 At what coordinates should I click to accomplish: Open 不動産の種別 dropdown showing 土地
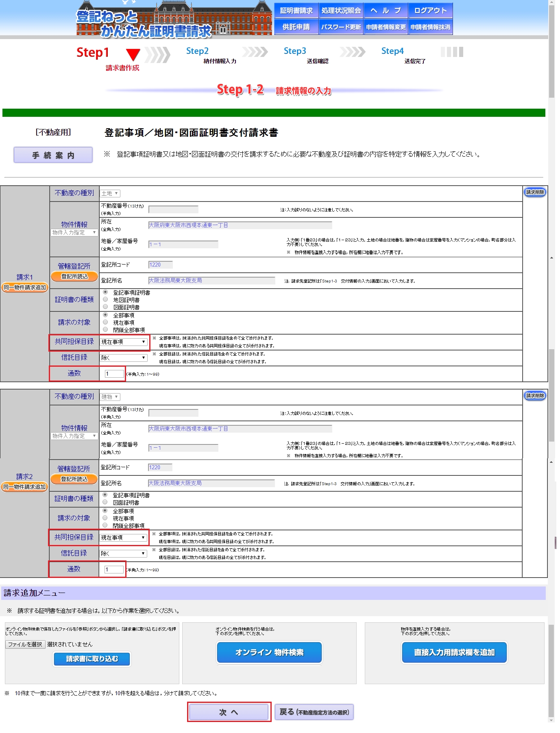[110, 193]
